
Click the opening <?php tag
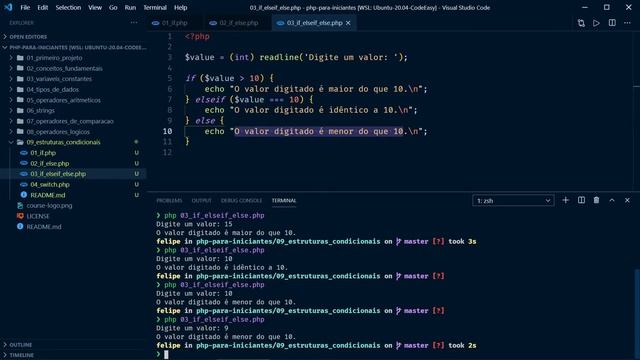pyautogui.click(x=197, y=36)
